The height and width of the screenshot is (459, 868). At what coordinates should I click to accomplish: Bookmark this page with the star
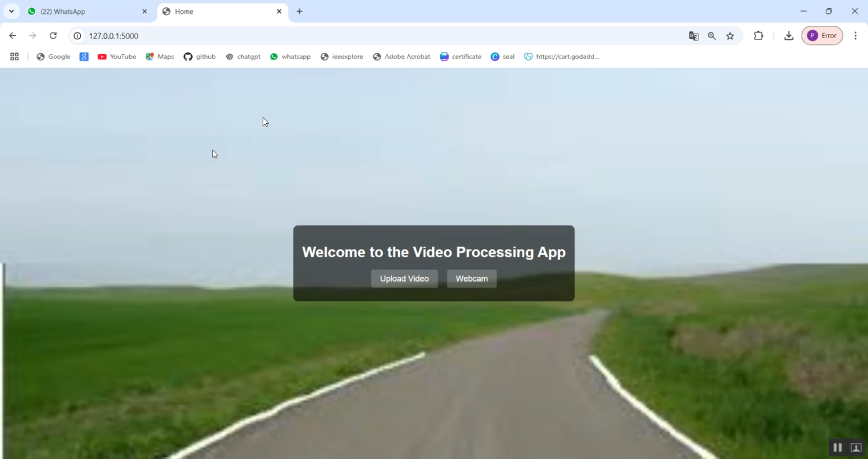tap(730, 36)
